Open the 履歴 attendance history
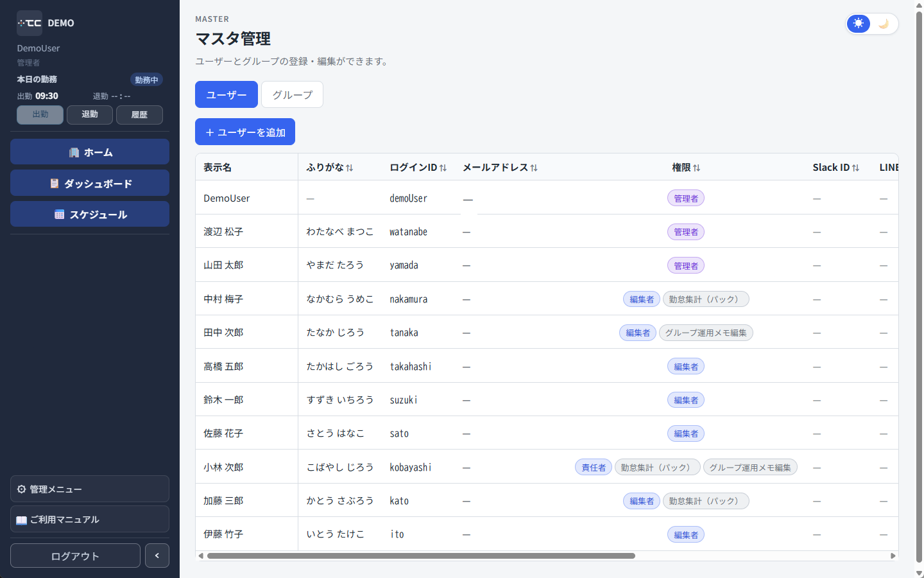 [x=139, y=114]
